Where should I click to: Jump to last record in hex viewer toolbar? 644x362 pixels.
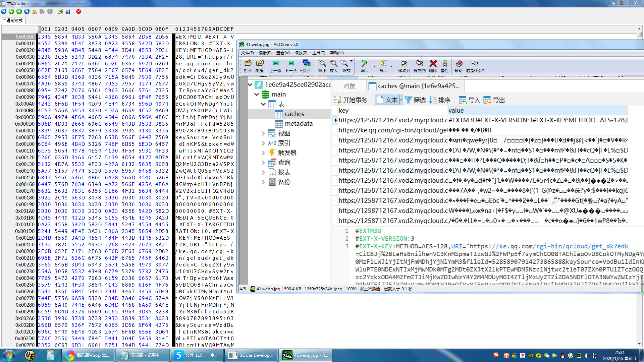27,11
